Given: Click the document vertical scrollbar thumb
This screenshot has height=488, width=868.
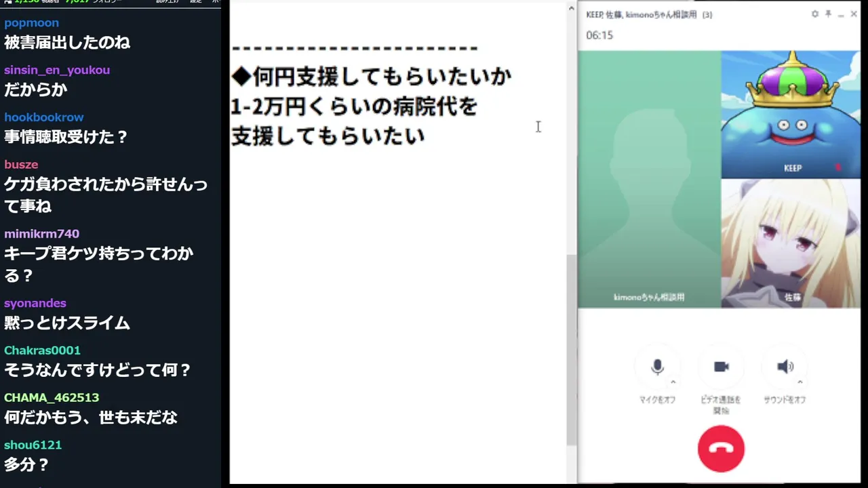Looking at the screenshot, I should [572, 350].
